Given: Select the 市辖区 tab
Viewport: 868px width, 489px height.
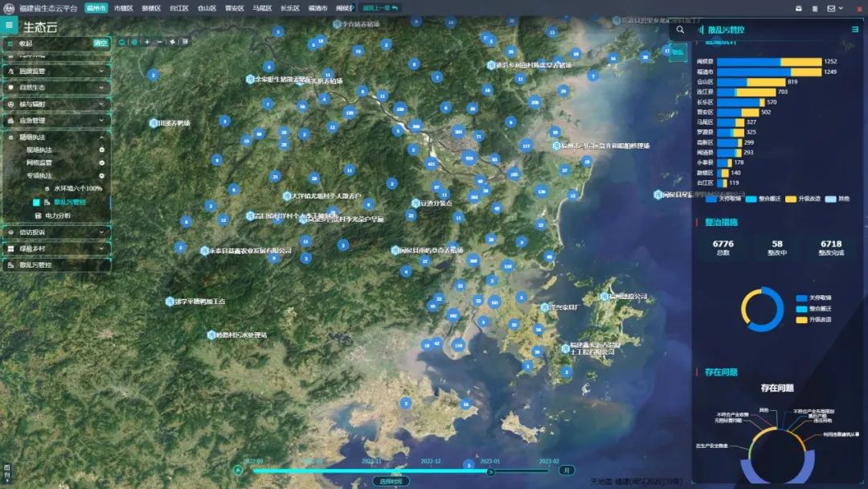Looking at the screenshot, I should point(124,8).
